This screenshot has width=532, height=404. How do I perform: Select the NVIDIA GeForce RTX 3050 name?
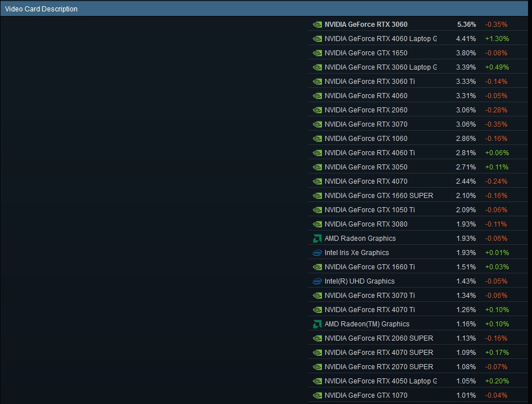click(366, 167)
